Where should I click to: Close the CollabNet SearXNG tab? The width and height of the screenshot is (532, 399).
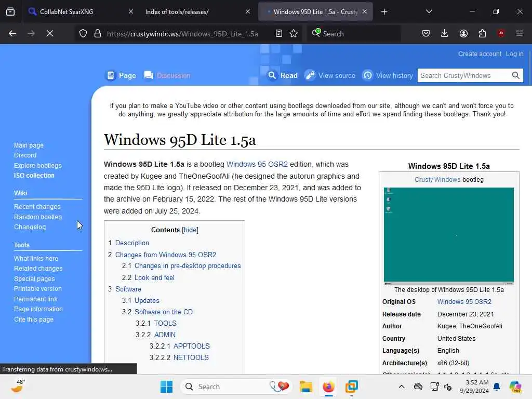130,11
